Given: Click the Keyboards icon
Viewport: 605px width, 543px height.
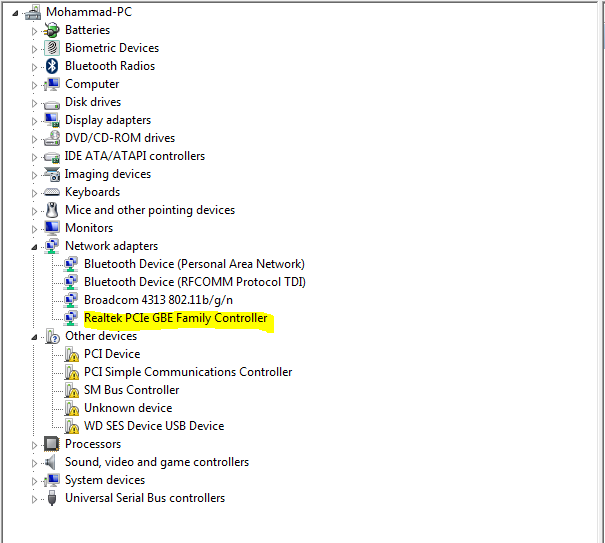Looking at the screenshot, I should point(52,192).
